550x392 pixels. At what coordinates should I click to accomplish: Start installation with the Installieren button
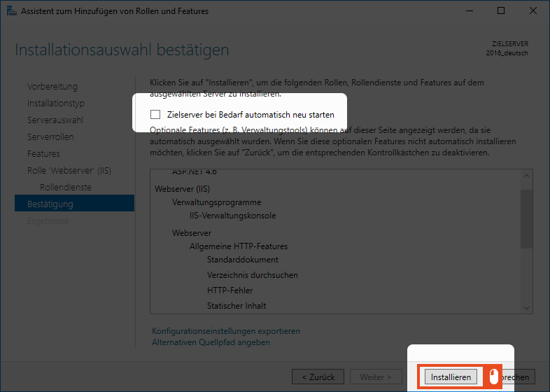pos(451,377)
